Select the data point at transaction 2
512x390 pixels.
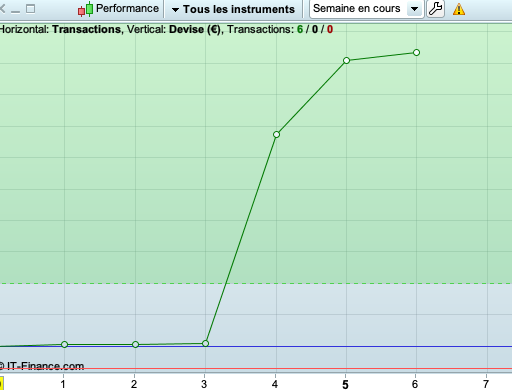click(x=135, y=344)
